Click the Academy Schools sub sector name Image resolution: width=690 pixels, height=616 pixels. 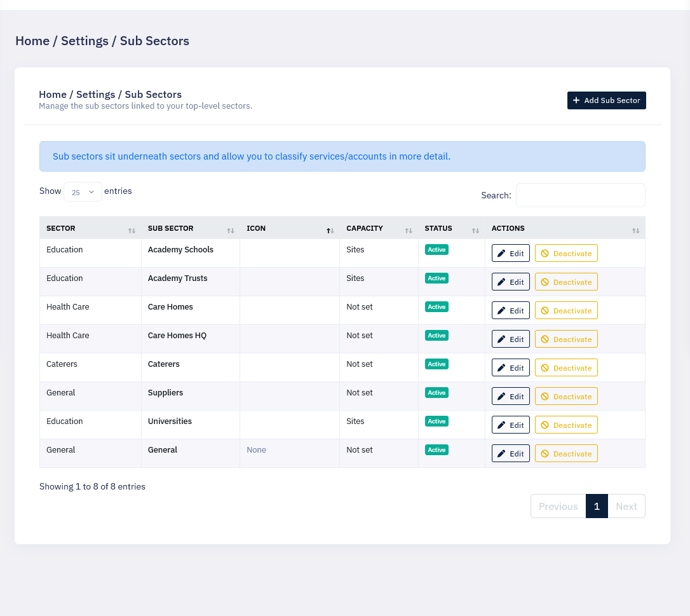pyautogui.click(x=180, y=250)
